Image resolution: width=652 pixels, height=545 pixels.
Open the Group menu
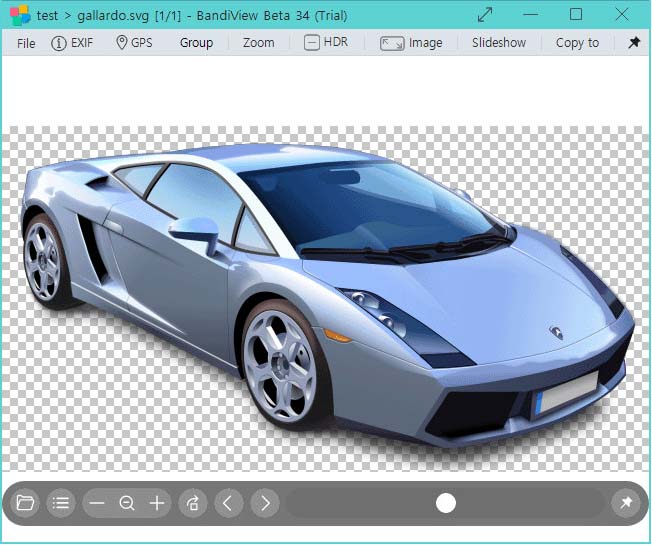(x=196, y=43)
